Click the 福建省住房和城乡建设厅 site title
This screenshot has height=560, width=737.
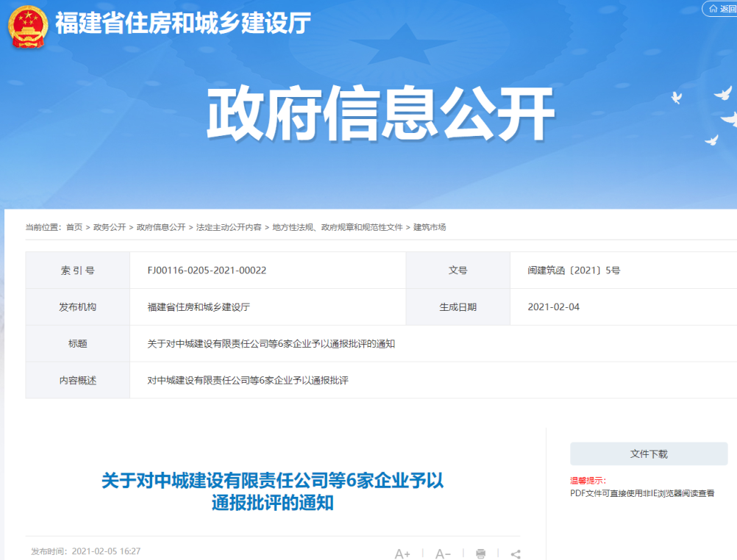[182, 24]
